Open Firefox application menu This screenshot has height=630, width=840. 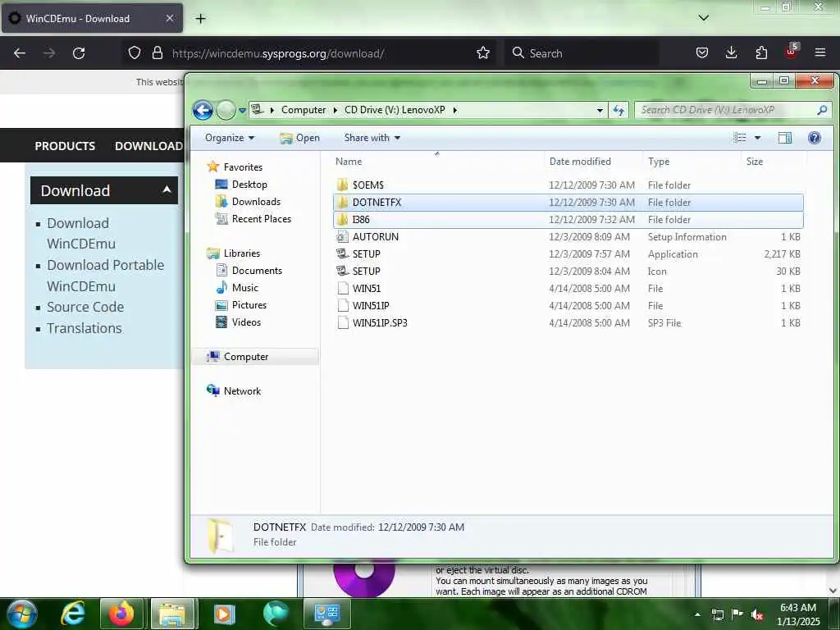pyautogui.click(x=820, y=53)
